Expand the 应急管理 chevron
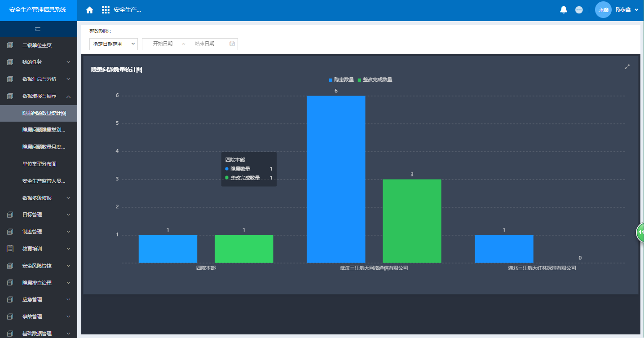 tap(68, 299)
